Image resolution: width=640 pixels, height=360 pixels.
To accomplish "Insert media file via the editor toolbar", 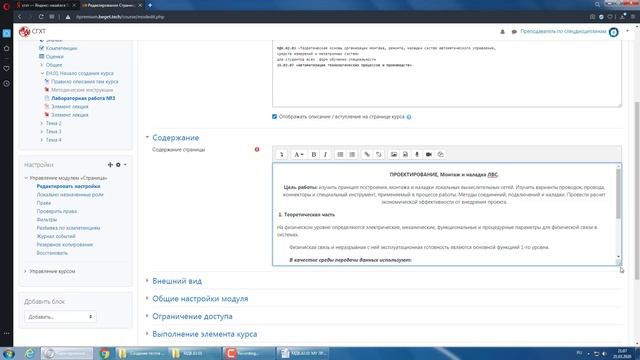I will (x=405, y=154).
